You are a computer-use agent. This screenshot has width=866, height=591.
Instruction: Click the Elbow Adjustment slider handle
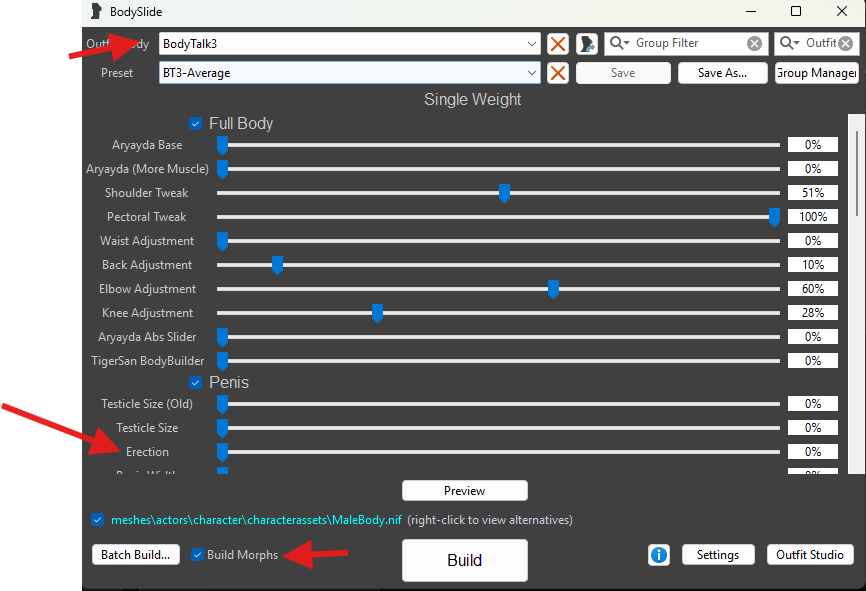click(553, 289)
